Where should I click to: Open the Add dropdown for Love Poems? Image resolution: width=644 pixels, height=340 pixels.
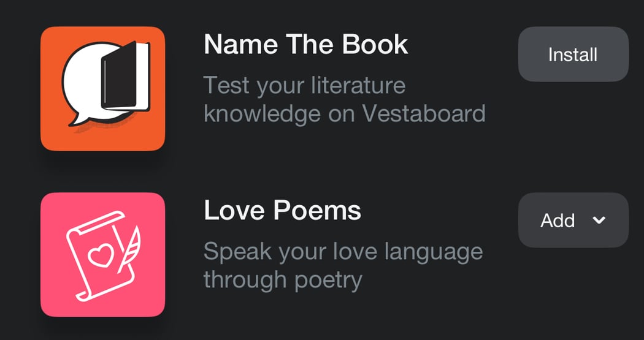click(573, 220)
